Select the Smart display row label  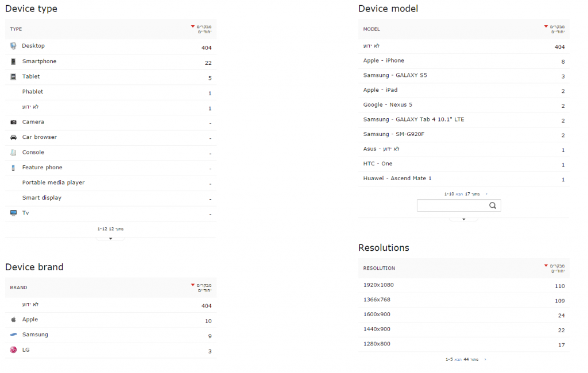pyautogui.click(x=41, y=197)
